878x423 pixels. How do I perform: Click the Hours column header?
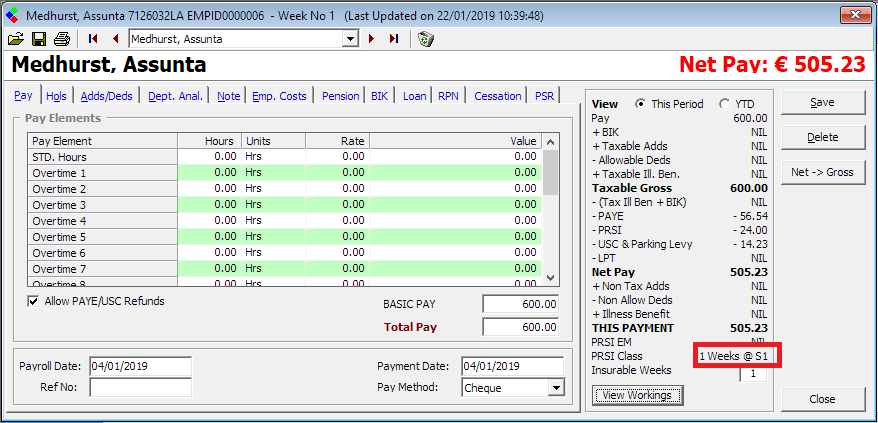point(209,141)
